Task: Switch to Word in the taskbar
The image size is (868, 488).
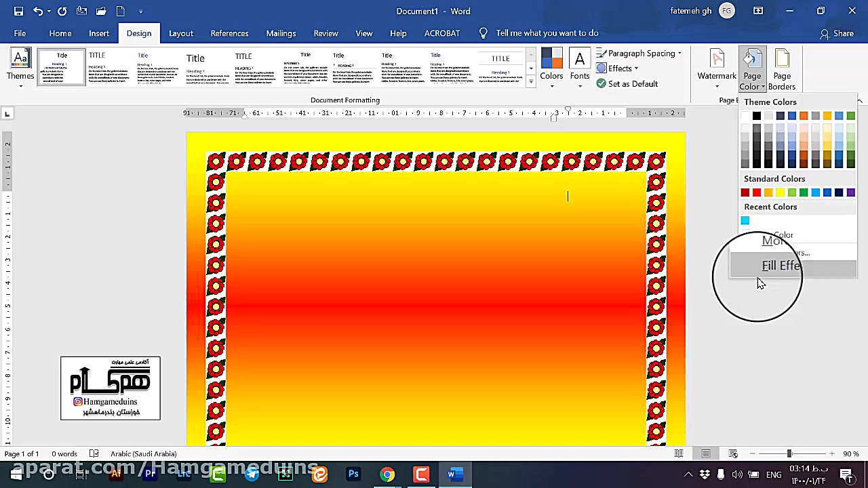Action: click(x=454, y=474)
